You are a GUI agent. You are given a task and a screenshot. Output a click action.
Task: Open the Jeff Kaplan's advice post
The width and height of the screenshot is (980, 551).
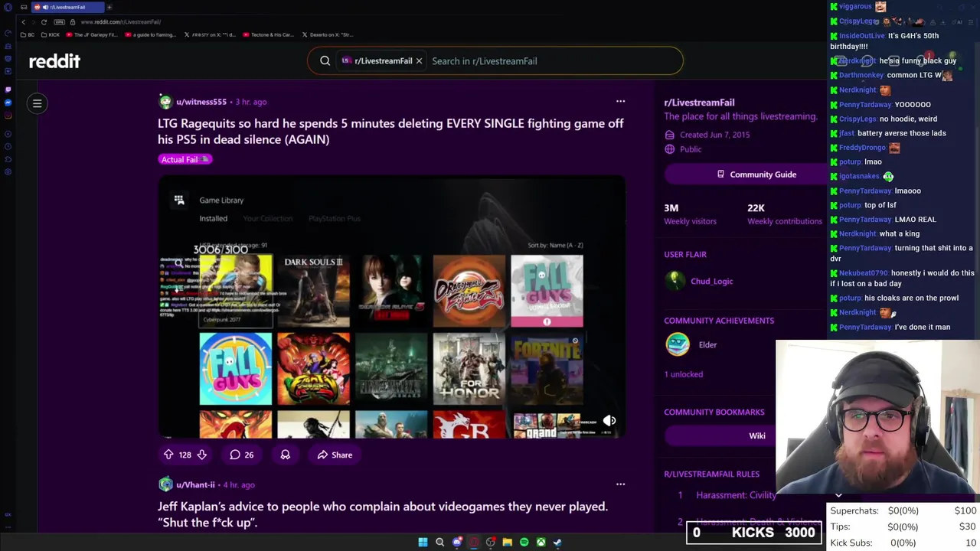pyautogui.click(x=383, y=514)
